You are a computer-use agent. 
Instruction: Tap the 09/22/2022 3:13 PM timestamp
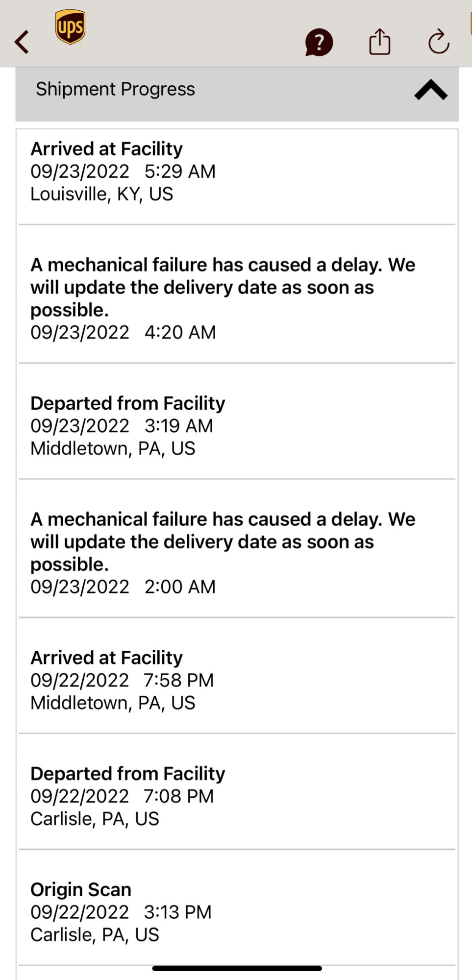121,912
